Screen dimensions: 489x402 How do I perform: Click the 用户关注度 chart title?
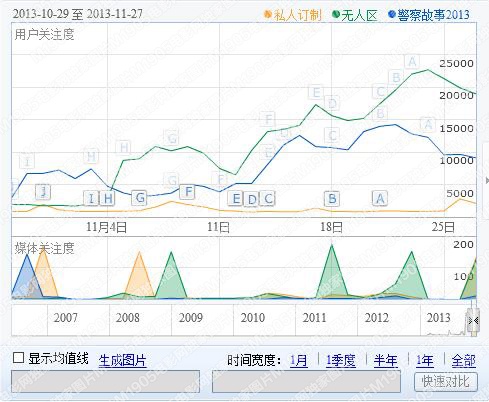[44, 34]
